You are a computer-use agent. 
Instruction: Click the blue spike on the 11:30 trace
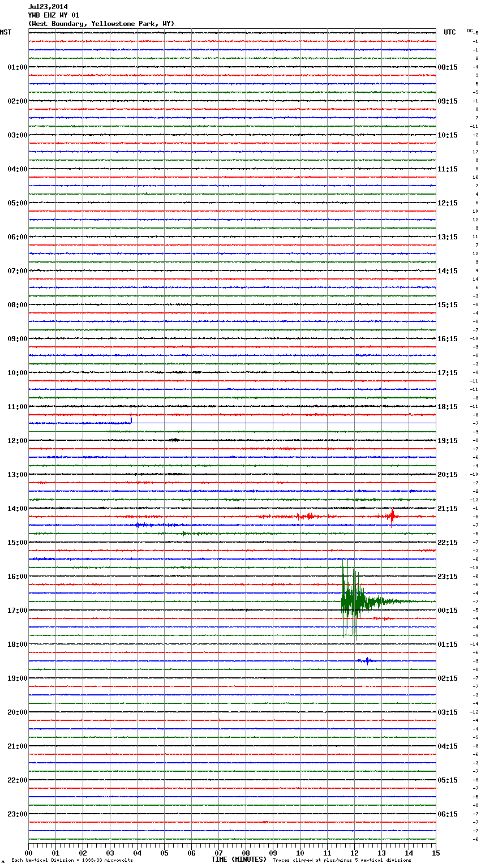coord(131,419)
